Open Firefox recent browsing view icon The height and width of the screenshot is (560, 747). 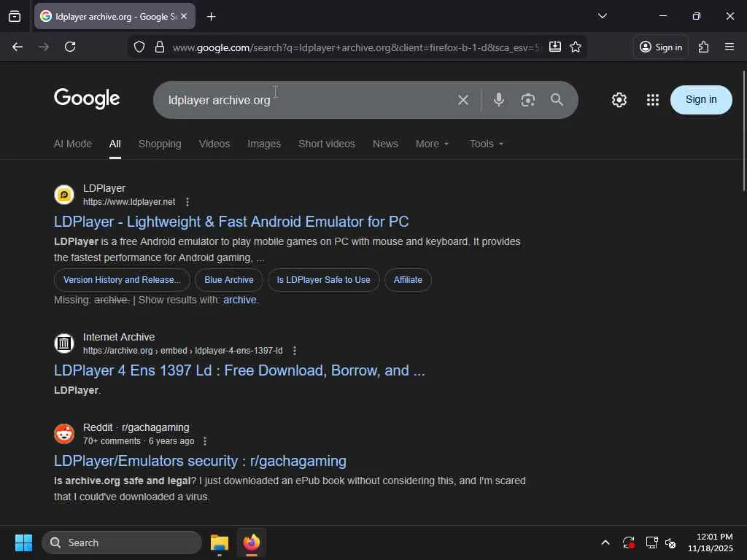(x=15, y=17)
